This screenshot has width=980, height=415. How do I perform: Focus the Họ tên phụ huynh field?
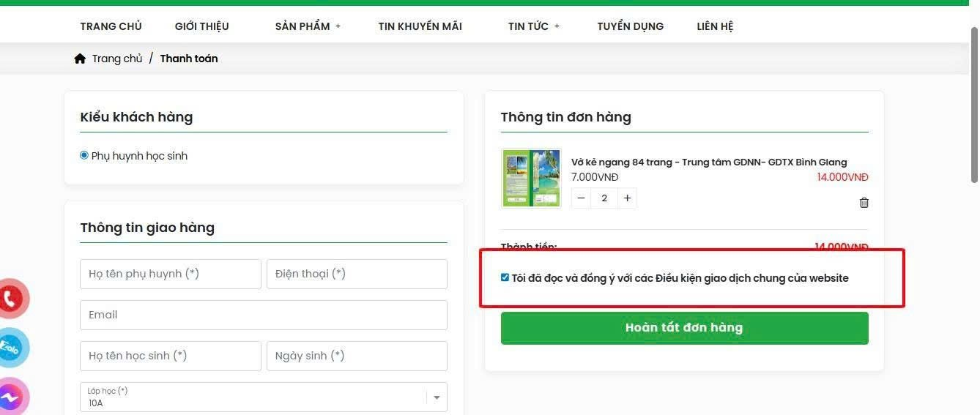pos(170,274)
